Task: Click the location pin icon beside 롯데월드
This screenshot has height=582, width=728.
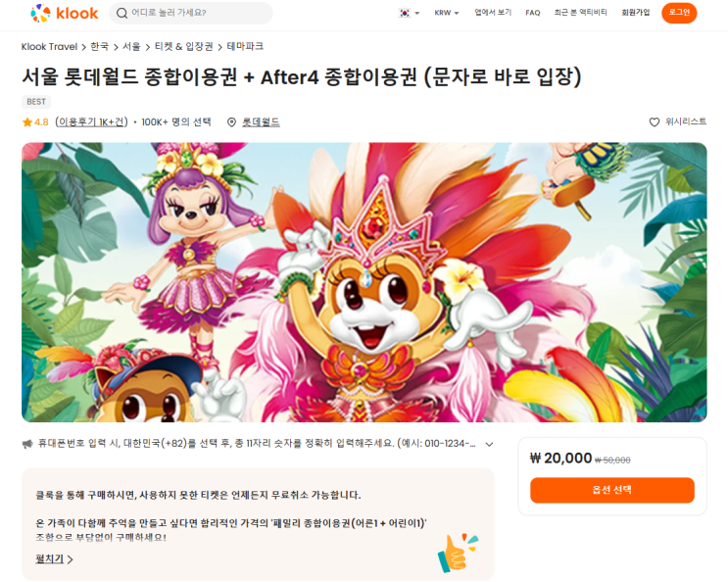Action: (x=231, y=122)
